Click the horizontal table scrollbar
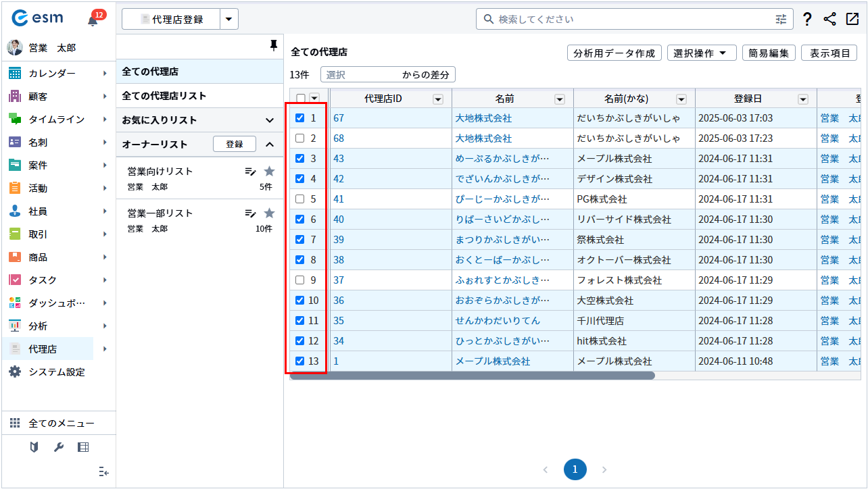Viewport: 868px width, 489px height. 473,376
